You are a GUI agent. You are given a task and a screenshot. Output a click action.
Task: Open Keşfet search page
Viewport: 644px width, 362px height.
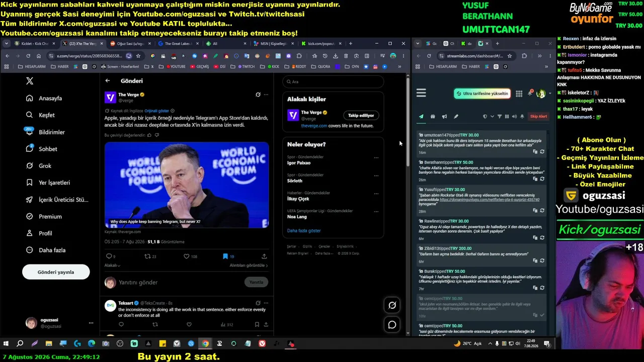(x=41, y=115)
